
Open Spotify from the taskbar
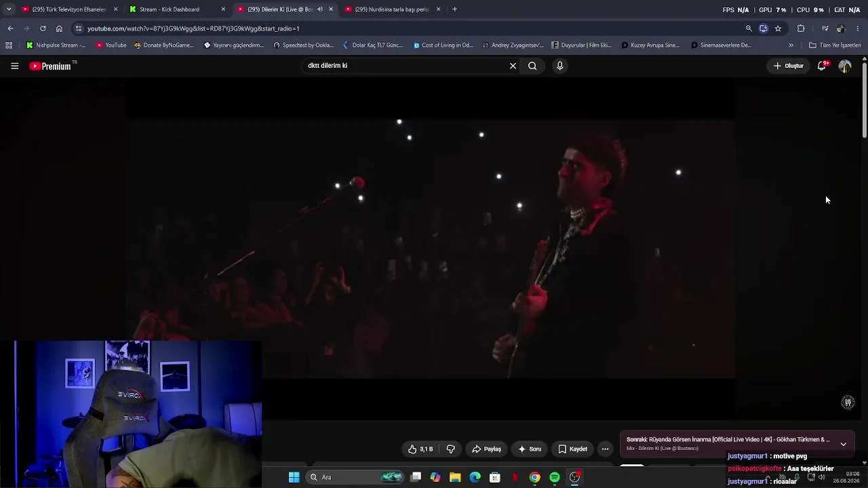pyautogui.click(x=555, y=477)
